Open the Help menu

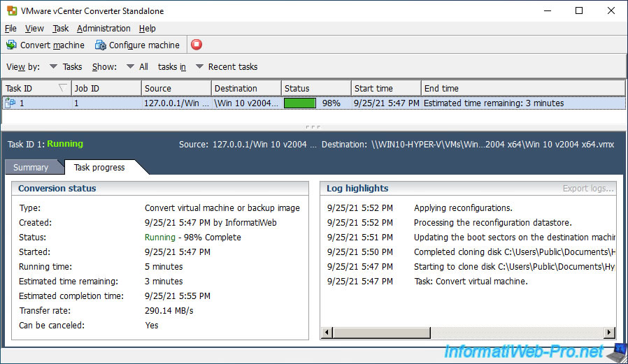[148, 29]
